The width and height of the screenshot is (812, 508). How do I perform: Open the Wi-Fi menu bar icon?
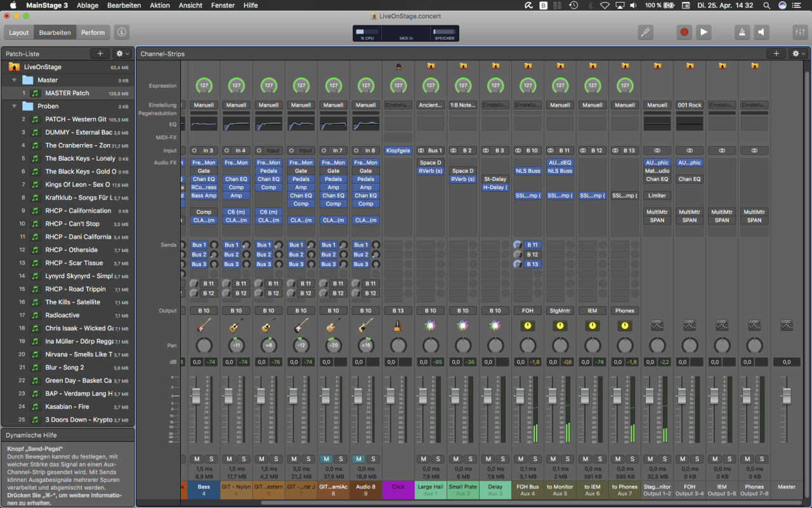(x=605, y=5)
